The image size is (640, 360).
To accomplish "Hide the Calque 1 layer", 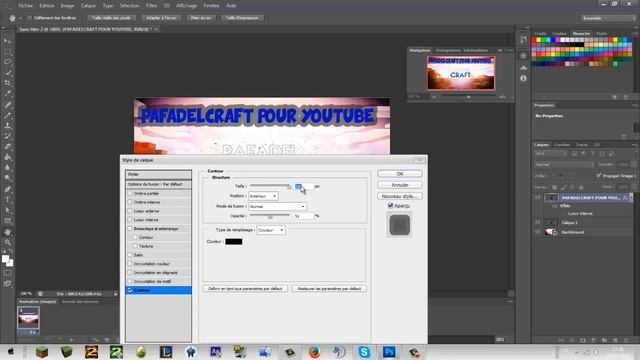I will coord(537,222).
